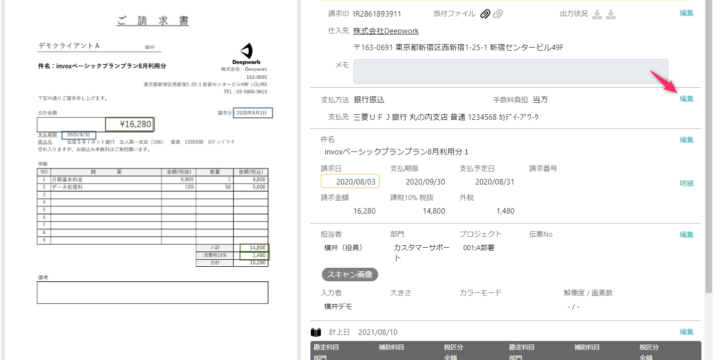Viewport: 720px width, 360px height.
Task: Click the 銀行振込 payment method value
Action: [x=369, y=100]
